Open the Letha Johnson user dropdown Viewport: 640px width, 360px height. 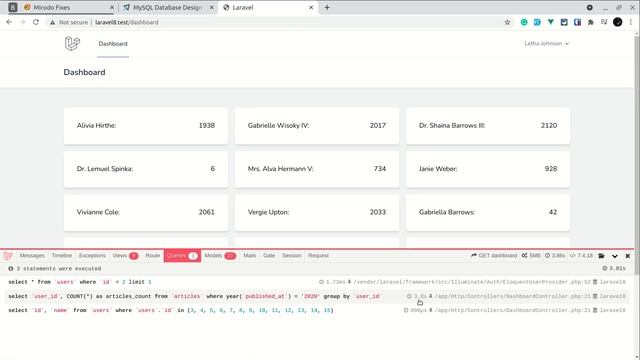(547, 44)
